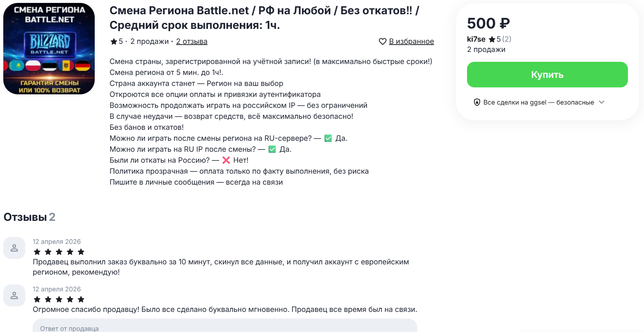644x332 pixels.
Task: Click the "Ответ от продавца" reply box
Action: pyautogui.click(x=225, y=327)
